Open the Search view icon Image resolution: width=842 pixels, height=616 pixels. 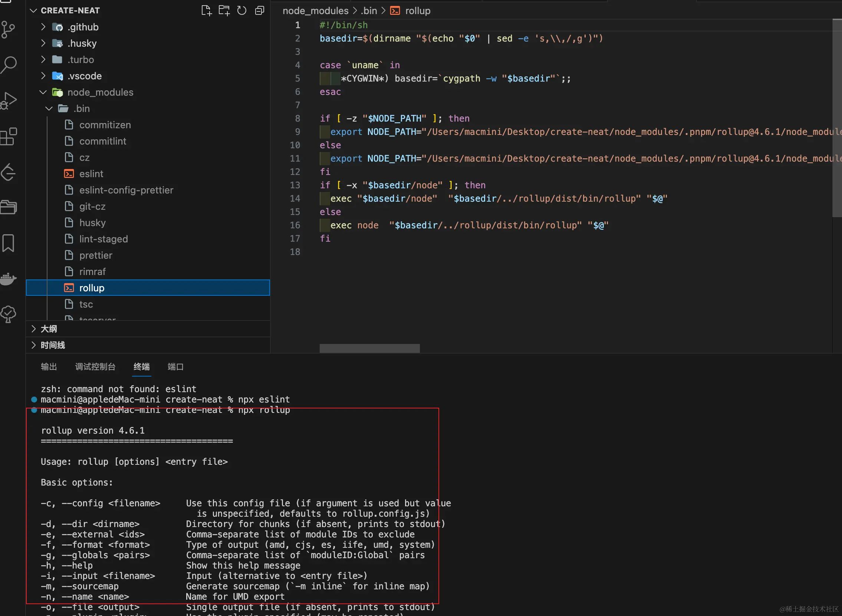pyautogui.click(x=9, y=64)
